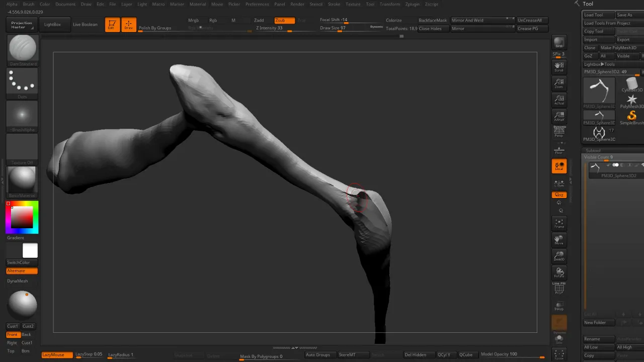644x362 pixels.
Task: Set canvas to AAHalf size
Action: point(559,116)
